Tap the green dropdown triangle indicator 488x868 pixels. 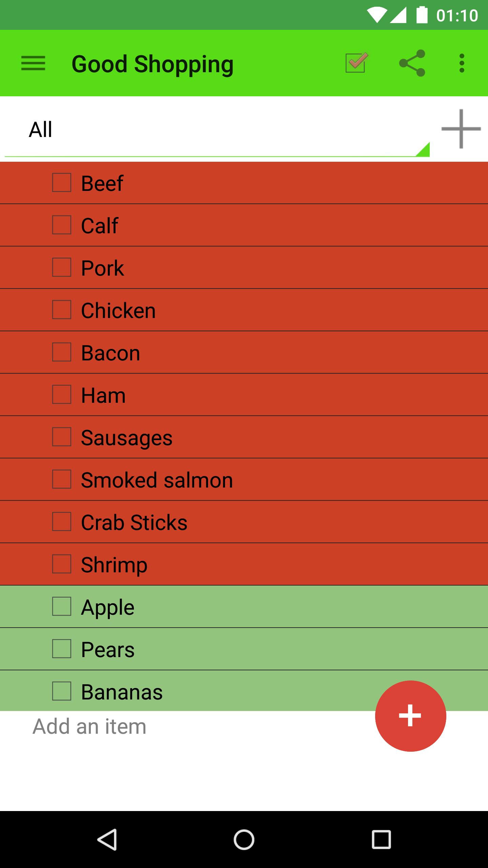pyautogui.click(x=423, y=150)
